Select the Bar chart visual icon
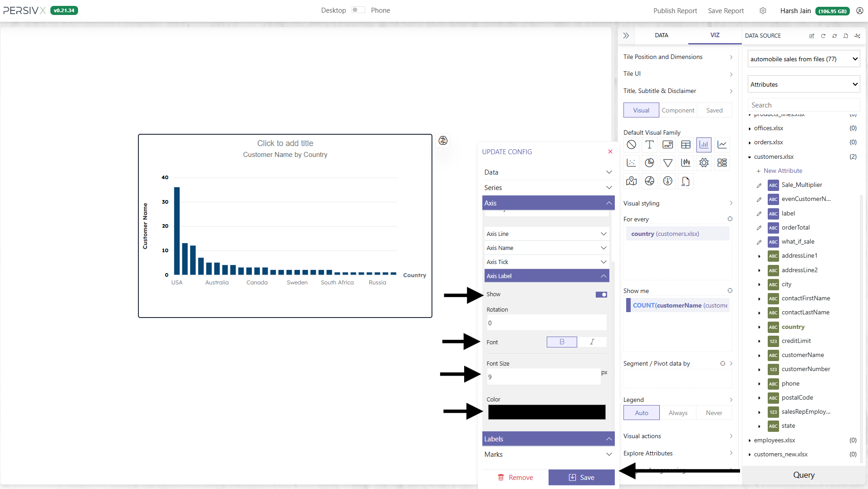This screenshot has width=868, height=489. point(704,145)
